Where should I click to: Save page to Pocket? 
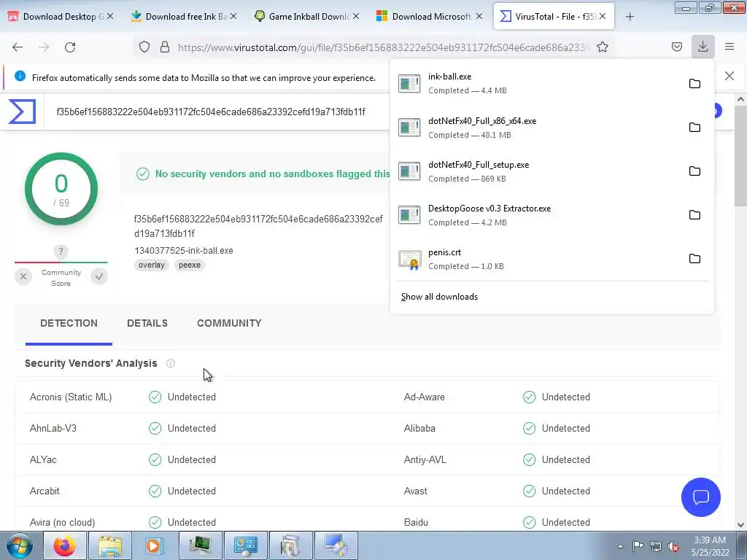(676, 47)
